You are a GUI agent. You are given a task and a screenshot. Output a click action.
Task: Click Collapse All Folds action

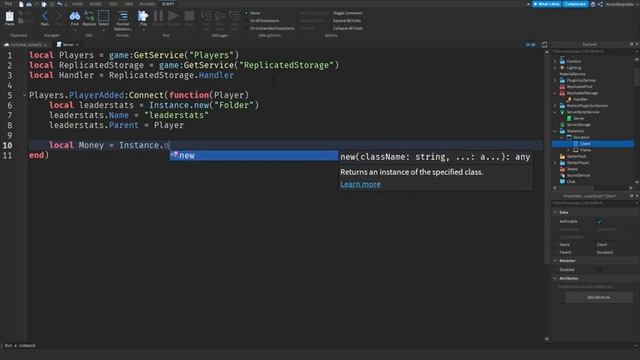[348, 29]
